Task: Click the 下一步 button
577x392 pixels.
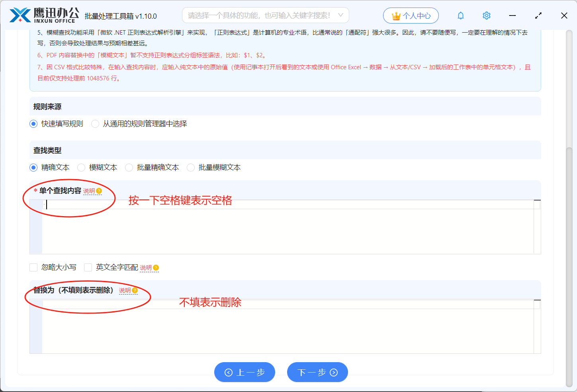Action: click(317, 372)
